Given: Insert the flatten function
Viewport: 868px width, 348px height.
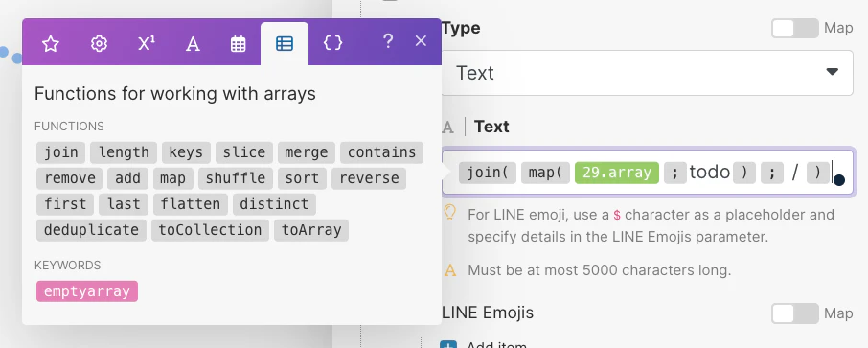Looking at the screenshot, I should pos(191,204).
